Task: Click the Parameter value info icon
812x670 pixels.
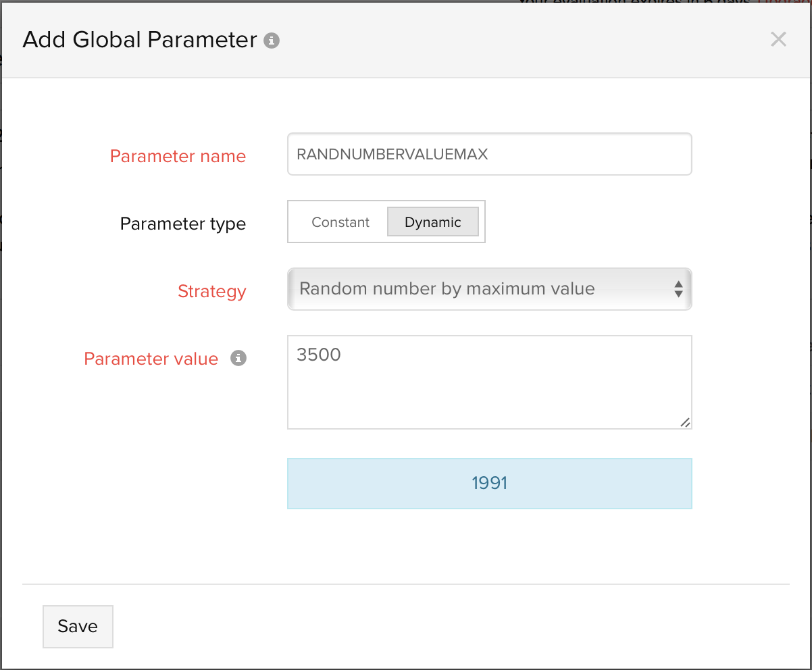Action: pyautogui.click(x=238, y=359)
